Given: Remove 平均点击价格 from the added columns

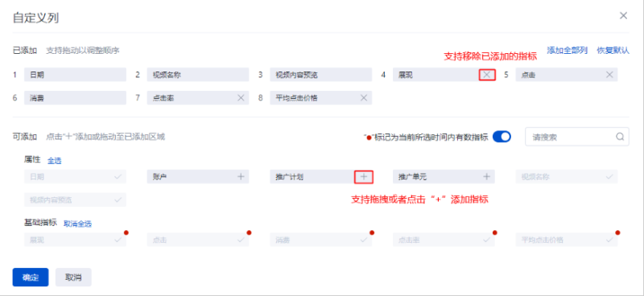Looking at the screenshot, I should [364, 97].
